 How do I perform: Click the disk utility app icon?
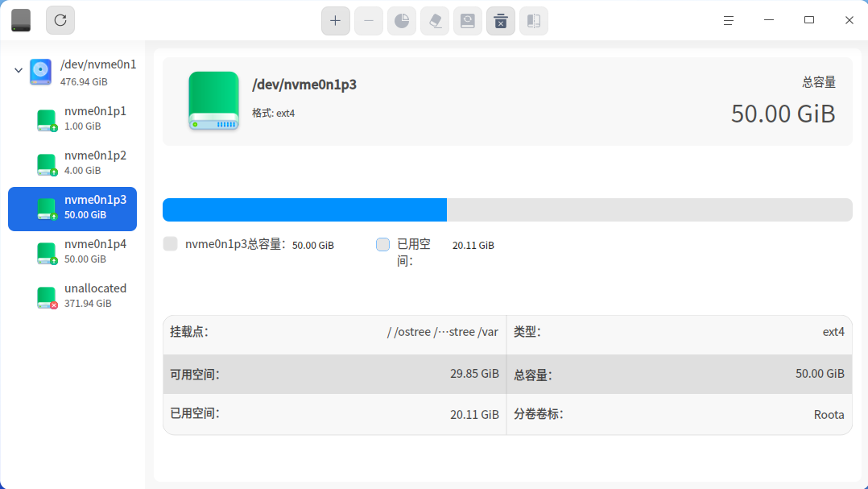pyautogui.click(x=21, y=20)
